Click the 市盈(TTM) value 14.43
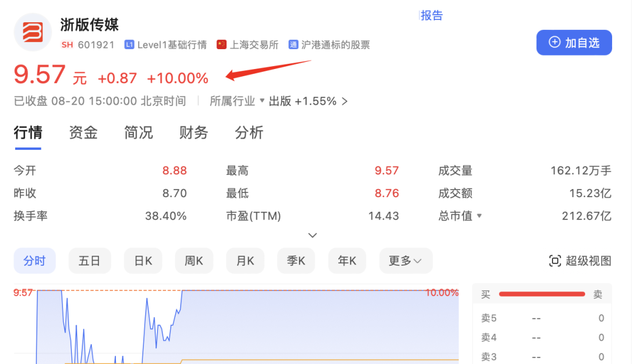This screenshot has height=364, width=632. pyautogui.click(x=383, y=216)
